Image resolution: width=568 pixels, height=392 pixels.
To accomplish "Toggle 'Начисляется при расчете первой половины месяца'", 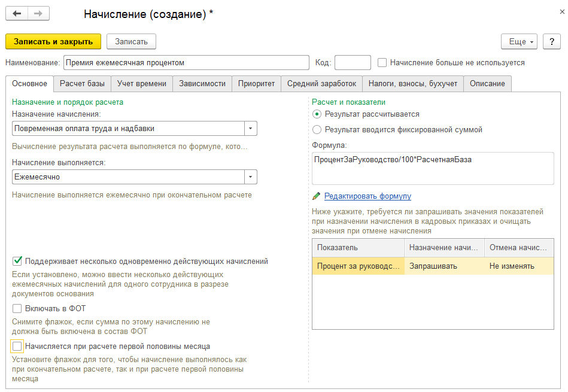I will [x=17, y=346].
